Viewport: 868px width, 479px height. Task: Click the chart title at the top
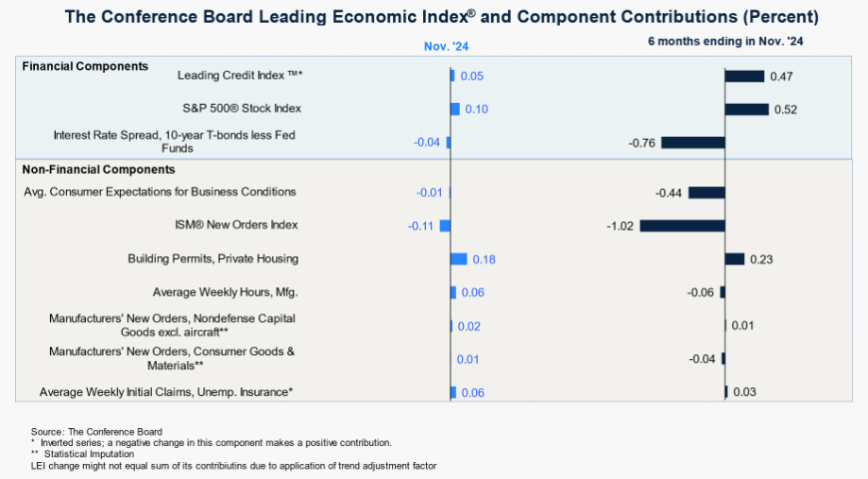coord(434,18)
